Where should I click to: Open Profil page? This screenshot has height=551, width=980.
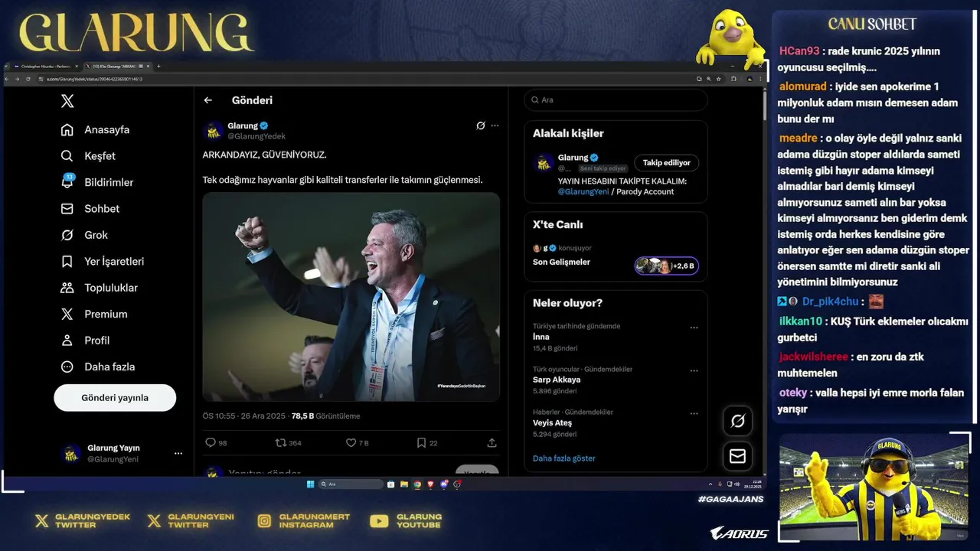(85, 341)
